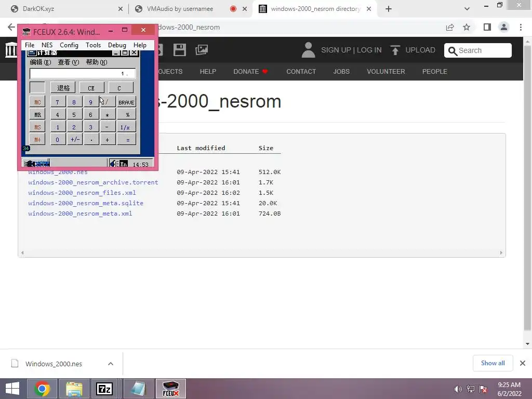Open the tab search dropdown arrow
The image size is (532, 399).
467,9
